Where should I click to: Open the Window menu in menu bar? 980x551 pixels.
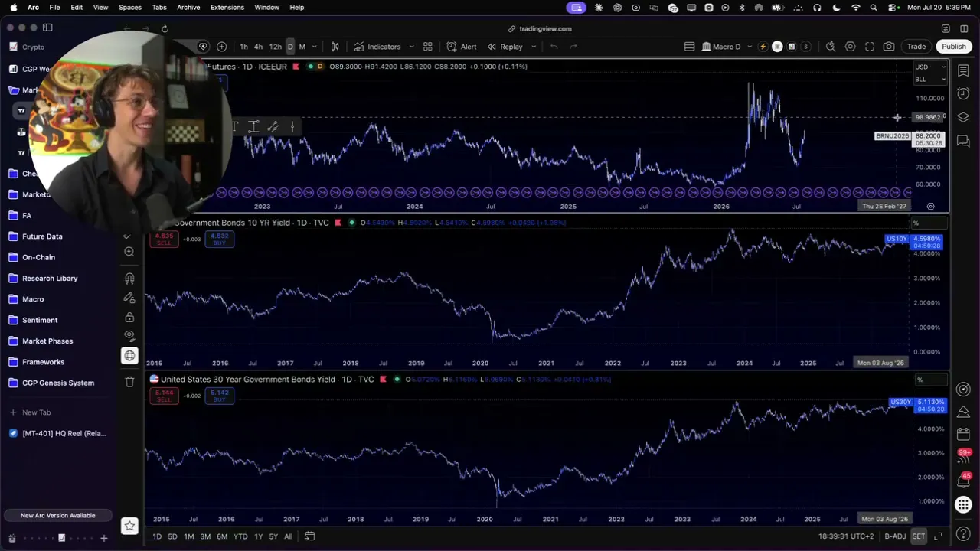click(266, 8)
